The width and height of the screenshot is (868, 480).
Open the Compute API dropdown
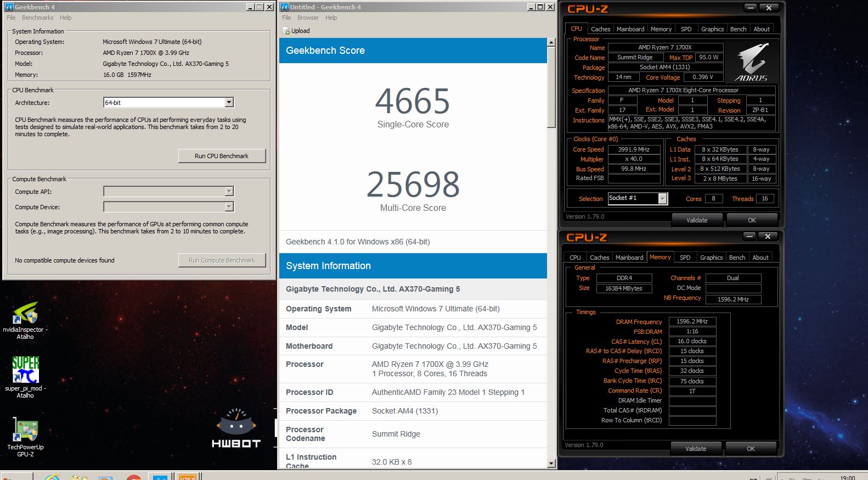point(229,191)
